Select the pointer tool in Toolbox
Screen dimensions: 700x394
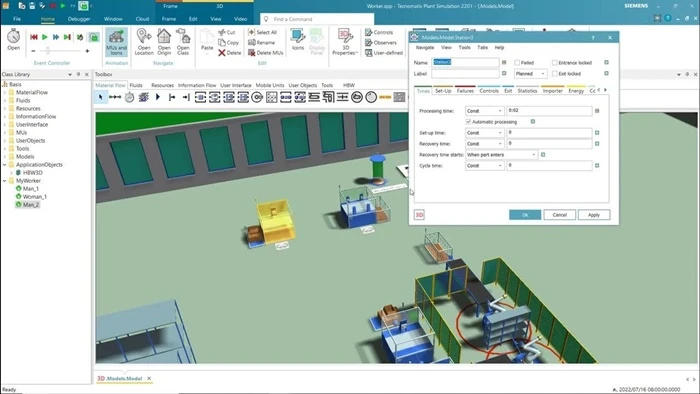pyautogui.click(x=100, y=97)
